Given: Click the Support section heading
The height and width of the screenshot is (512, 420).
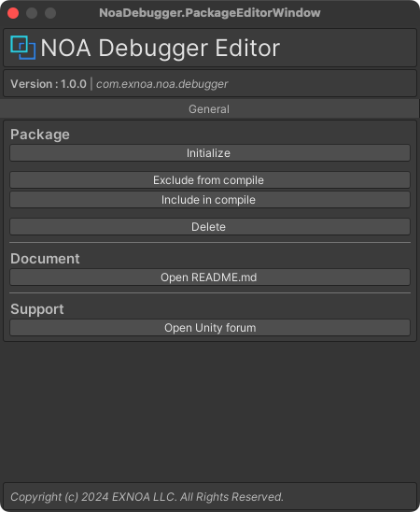Looking at the screenshot, I should pyautogui.click(x=37, y=309).
